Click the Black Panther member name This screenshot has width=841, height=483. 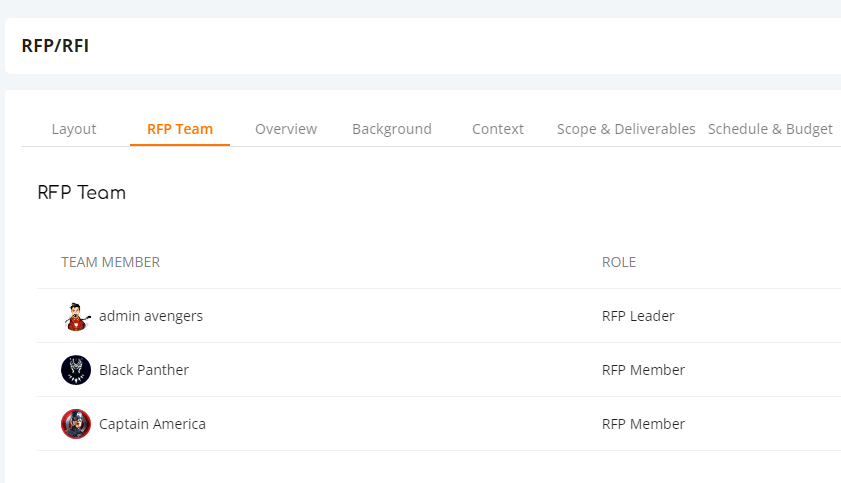(144, 370)
